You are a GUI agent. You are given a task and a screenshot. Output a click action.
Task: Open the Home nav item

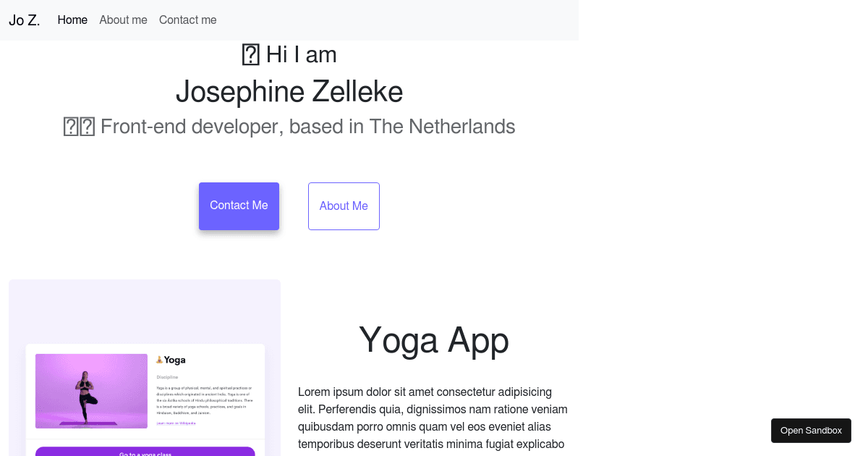(x=72, y=20)
